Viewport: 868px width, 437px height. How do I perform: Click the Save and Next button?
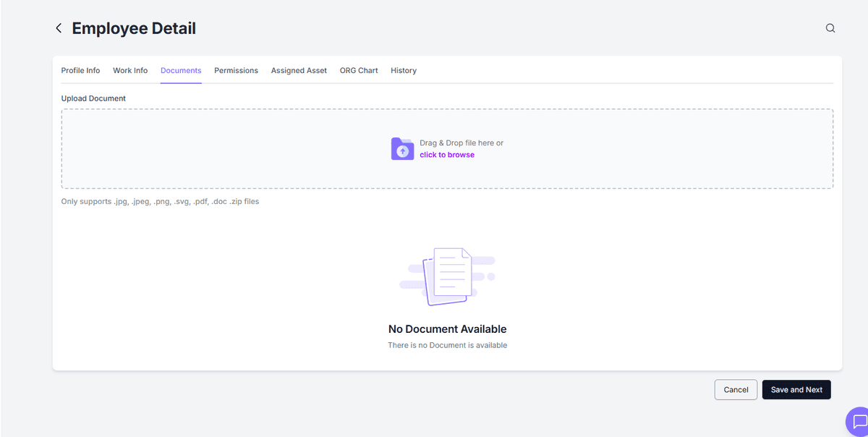pyautogui.click(x=796, y=389)
